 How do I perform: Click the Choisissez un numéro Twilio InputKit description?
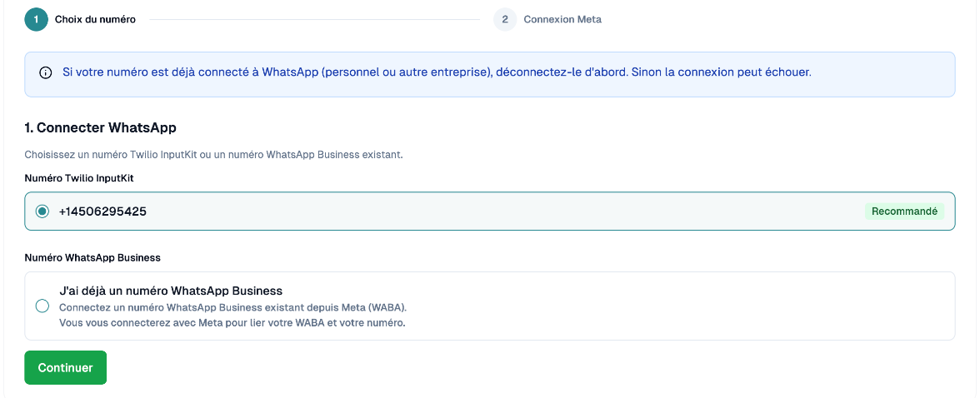pyautogui.click(x=213, y=154)
